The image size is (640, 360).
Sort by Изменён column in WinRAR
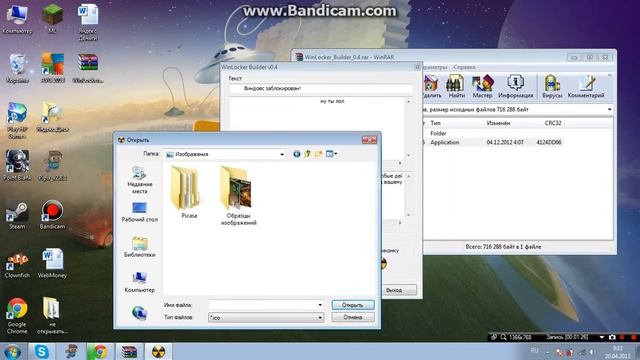pos(498,123)
